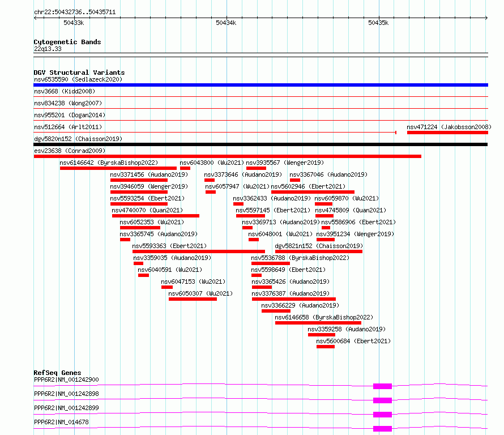Open nsv3935567 (Wenger2019) variant

[x=285, y=163]
